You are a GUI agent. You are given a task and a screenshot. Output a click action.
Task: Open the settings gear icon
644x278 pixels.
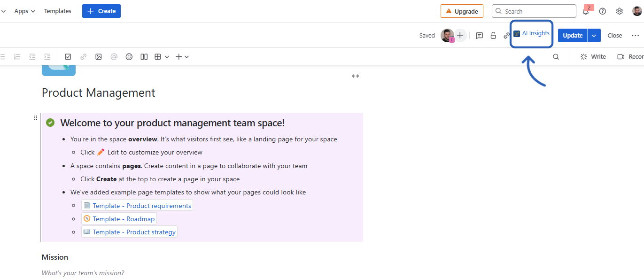(x=620, y=11)
